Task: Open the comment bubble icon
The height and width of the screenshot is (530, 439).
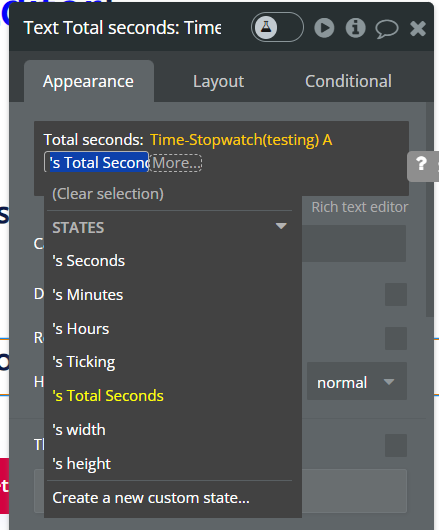Action: pyautogui.click(x=386, y=29)
